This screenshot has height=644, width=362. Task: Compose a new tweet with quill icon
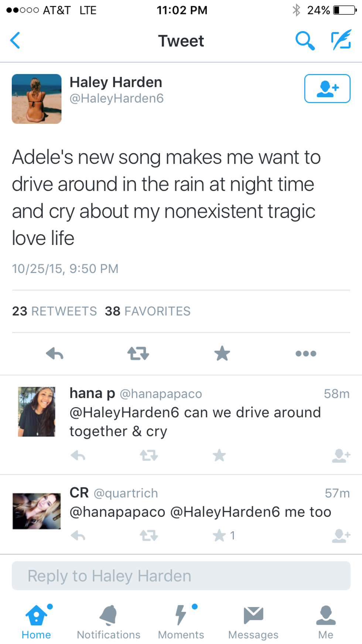(x=341, y=41)
